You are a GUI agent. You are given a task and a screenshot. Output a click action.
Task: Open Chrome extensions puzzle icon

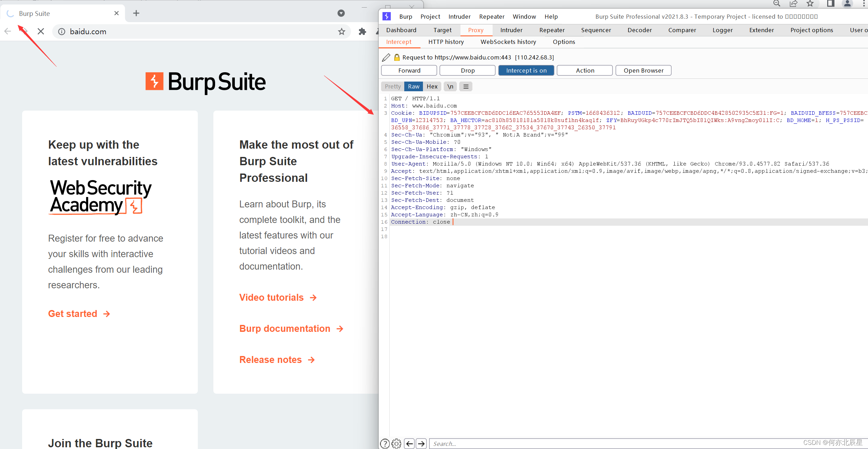click(x=362, y=31)
